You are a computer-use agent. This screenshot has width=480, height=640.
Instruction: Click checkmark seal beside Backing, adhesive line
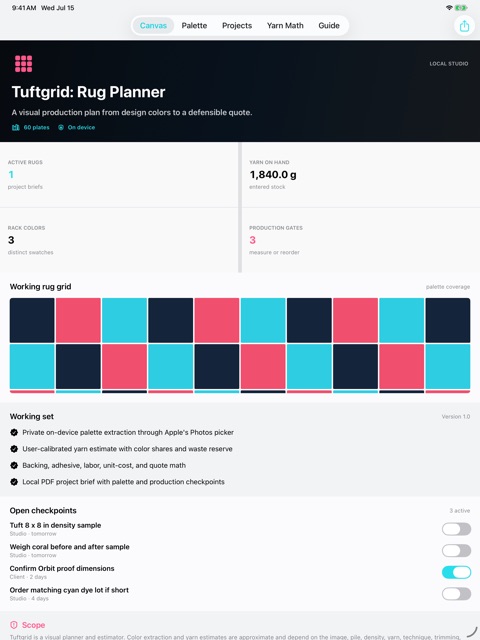[14, 465]
